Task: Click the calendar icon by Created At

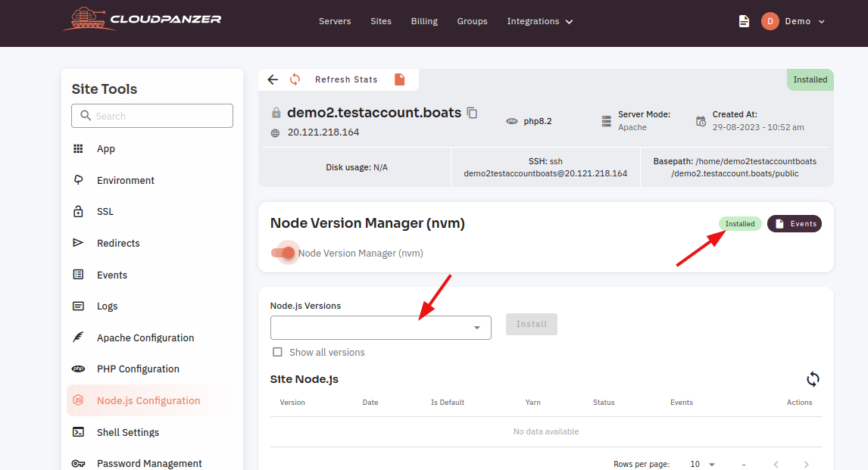Action: click(x=701, y=121)
